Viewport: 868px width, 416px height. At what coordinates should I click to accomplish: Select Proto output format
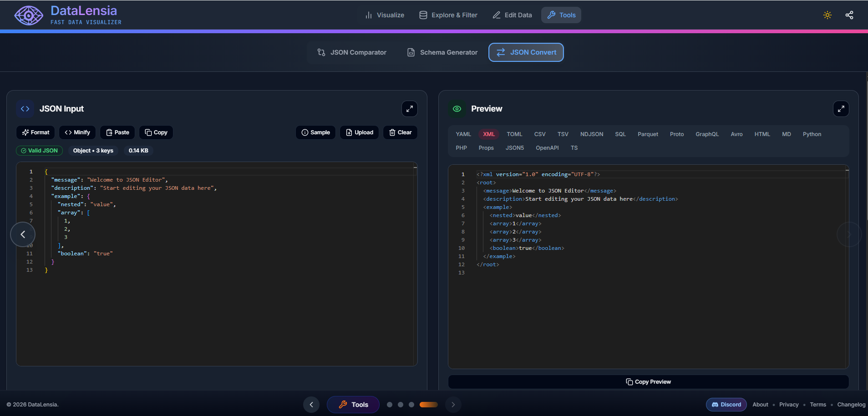pos(677,134)
